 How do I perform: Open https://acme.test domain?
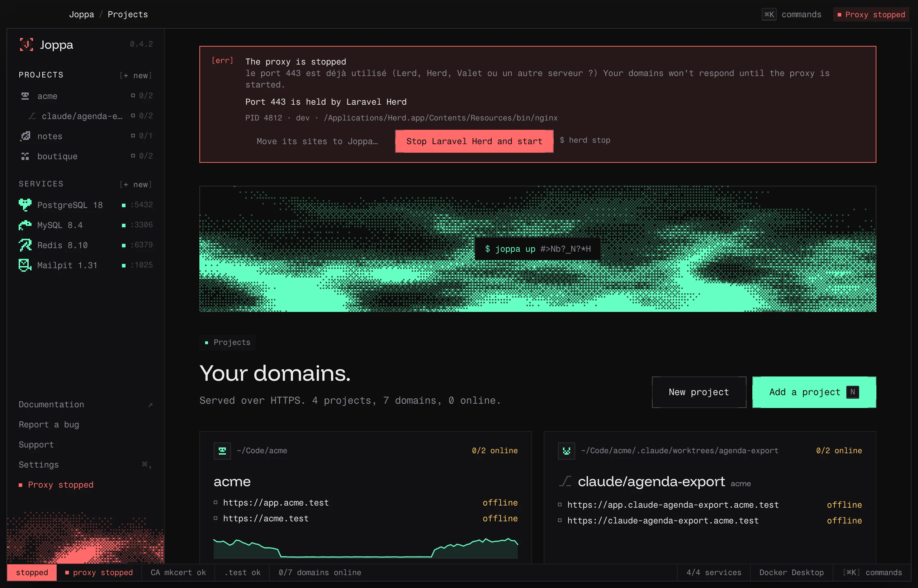266,518
